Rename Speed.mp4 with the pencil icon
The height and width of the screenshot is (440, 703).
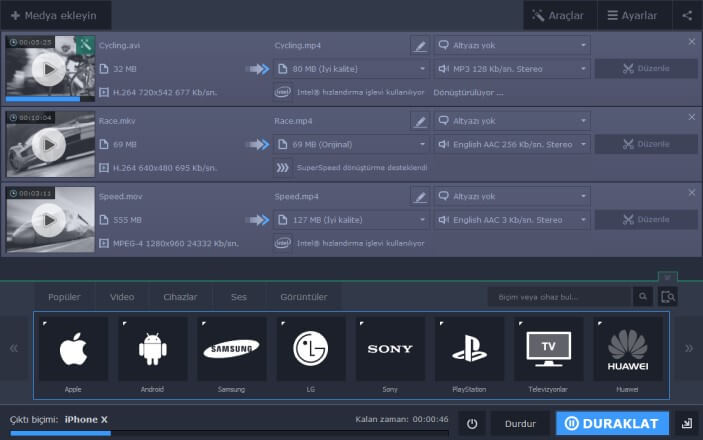(420, 196)
